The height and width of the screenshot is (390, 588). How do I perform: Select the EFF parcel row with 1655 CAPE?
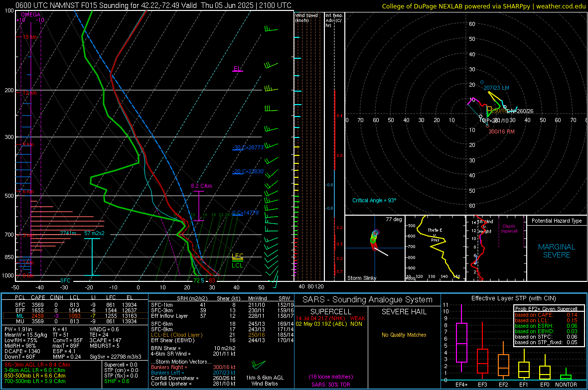tap(75, 310)
